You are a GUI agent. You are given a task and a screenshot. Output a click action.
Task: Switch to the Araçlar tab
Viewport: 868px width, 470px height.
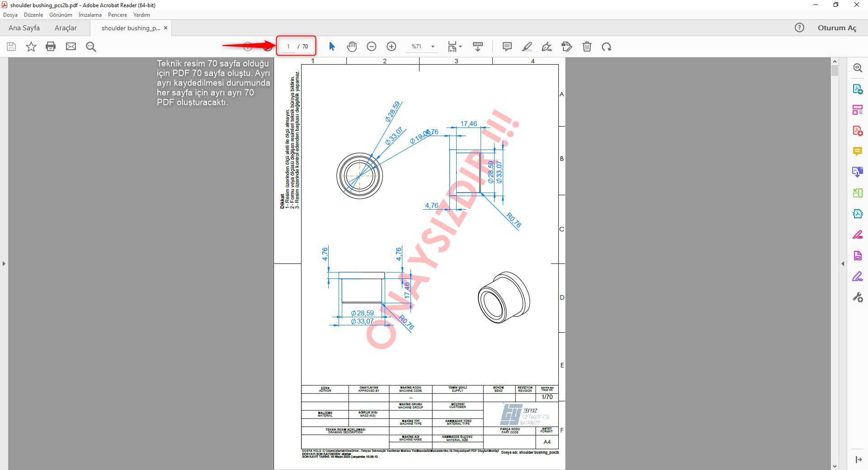pyautogui.click(x=66, y=28)
